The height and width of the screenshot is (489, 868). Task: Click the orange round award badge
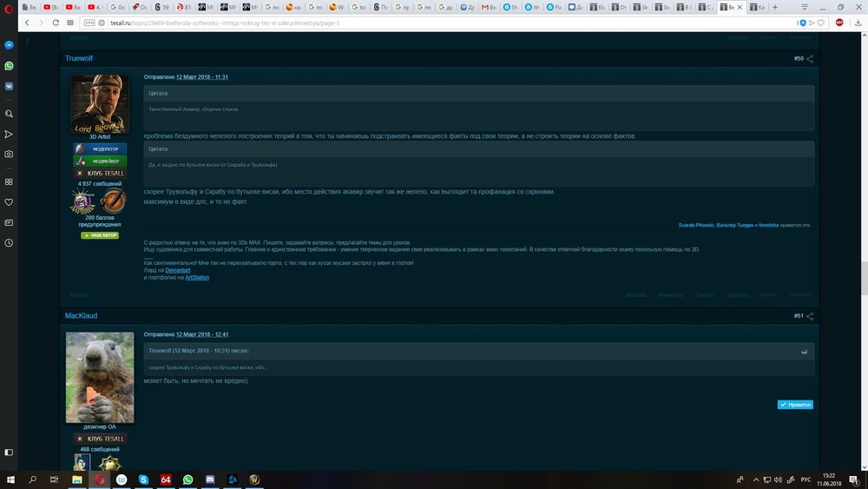coord(113,201)
